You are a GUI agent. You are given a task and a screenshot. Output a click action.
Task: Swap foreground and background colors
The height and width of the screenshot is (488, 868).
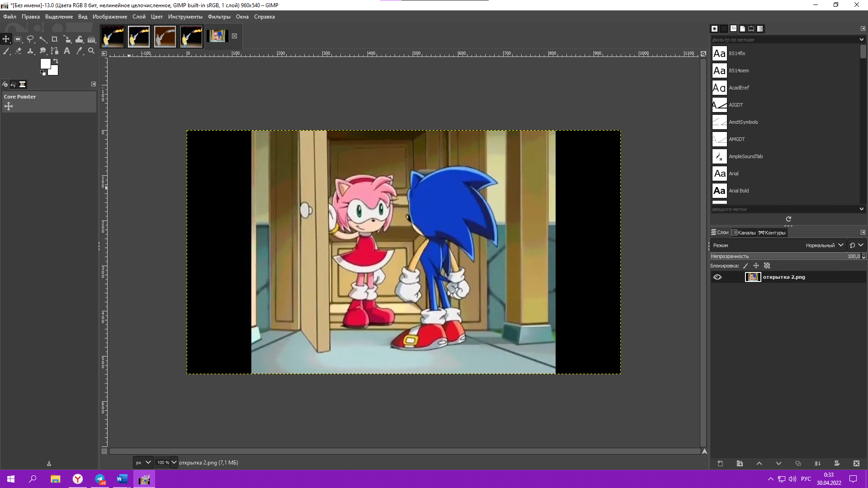(56, 61)
